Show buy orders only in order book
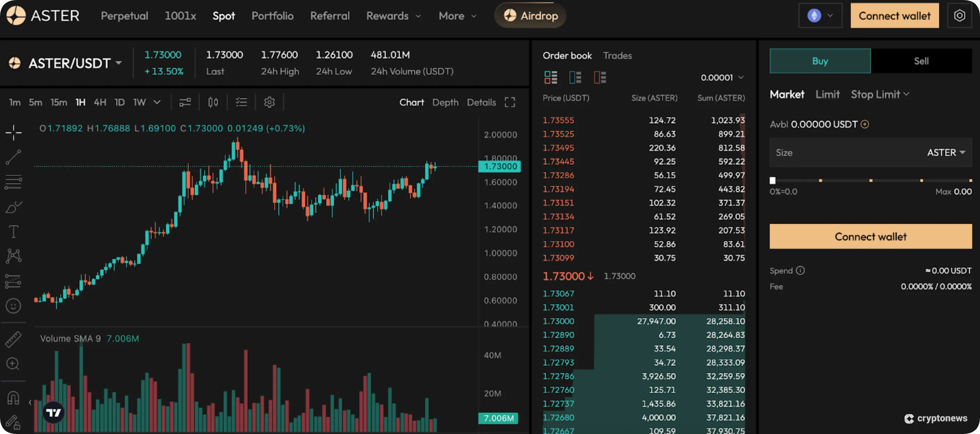 point(575,77)
